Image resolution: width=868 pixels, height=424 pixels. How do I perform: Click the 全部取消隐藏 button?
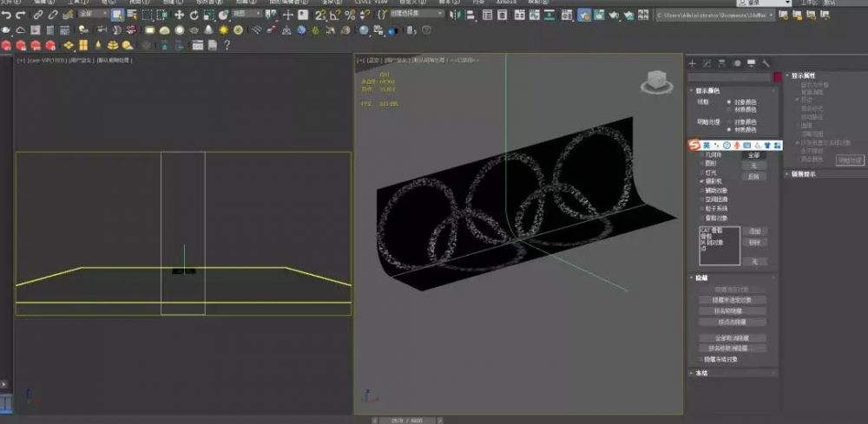[733, 338]
